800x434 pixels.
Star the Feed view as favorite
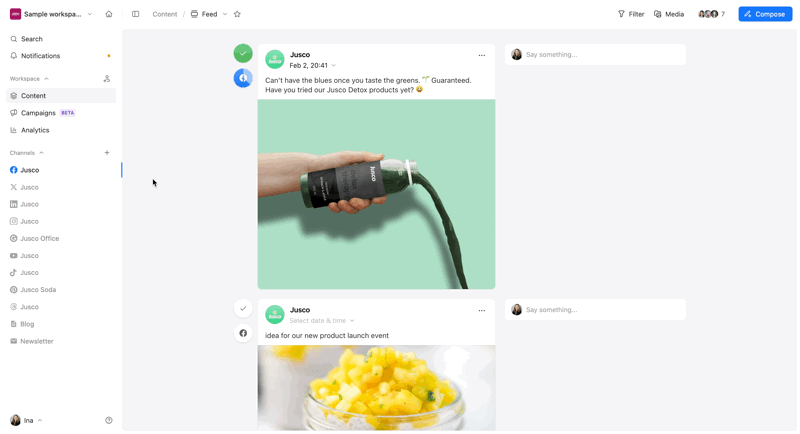237,14
